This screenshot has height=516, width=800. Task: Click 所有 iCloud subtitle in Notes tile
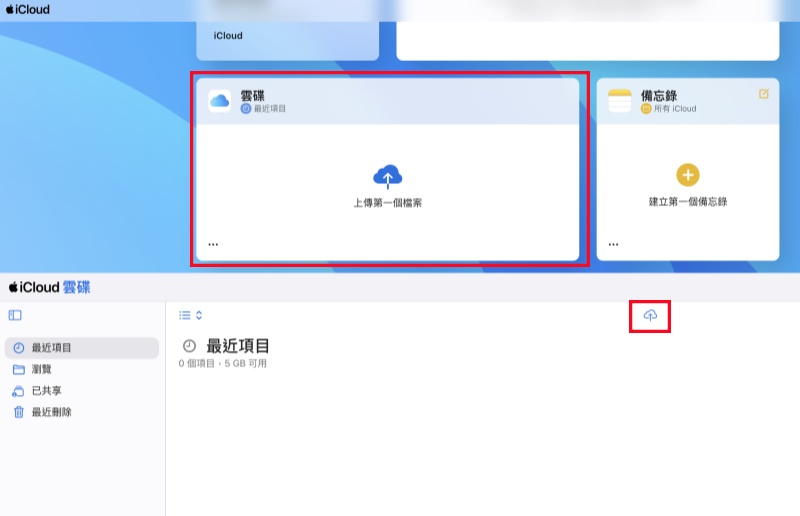click(x=669, y=109)
